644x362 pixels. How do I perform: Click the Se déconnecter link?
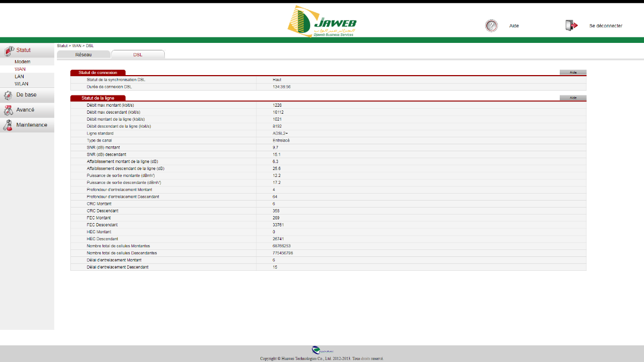[605, 26]
